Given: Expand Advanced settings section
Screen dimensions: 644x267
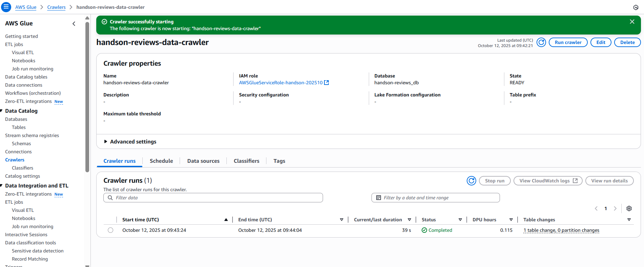Looking at the screenshot, I should 130,141.
